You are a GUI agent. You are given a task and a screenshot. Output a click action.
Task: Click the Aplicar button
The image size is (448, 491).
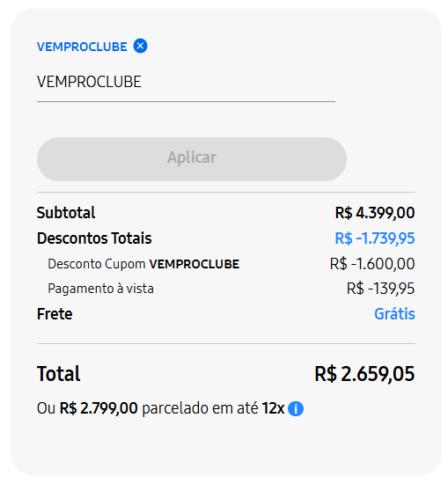(192, 159)
